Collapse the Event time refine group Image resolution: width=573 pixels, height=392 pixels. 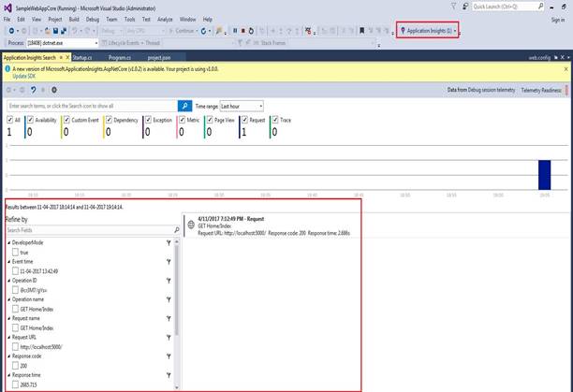[8, 261]
